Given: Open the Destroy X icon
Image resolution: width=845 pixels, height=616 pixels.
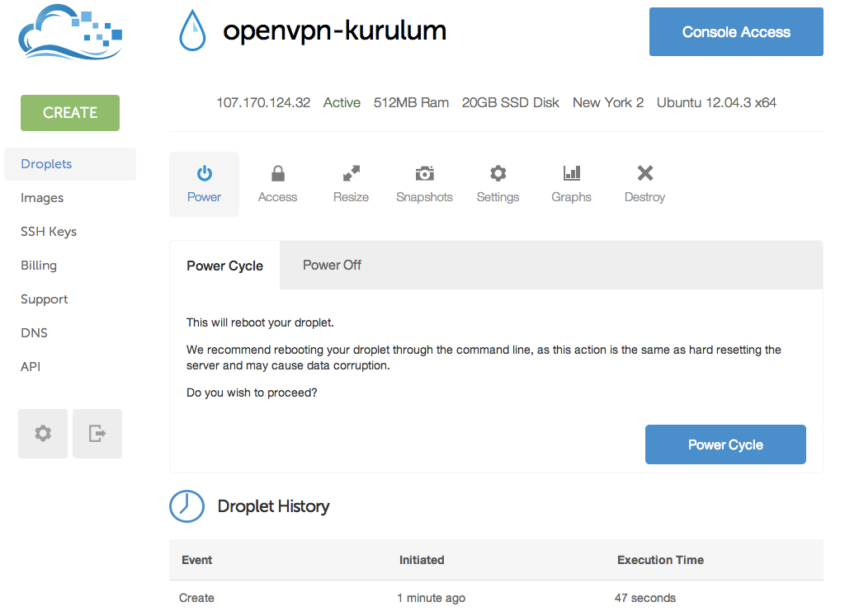Looking at the screenshot, I should pyautogui.click(x=645, y=173).
